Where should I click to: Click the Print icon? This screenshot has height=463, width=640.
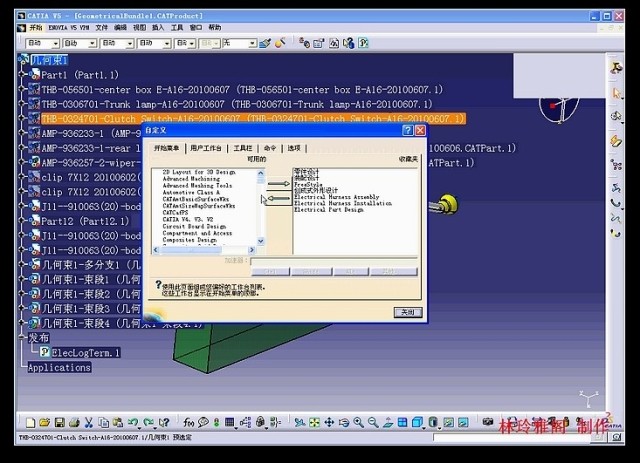[x=74, y=423]
